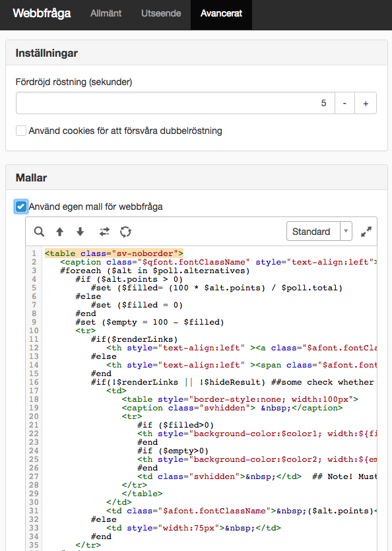Switch to the Utseende tab

[161, 13]
